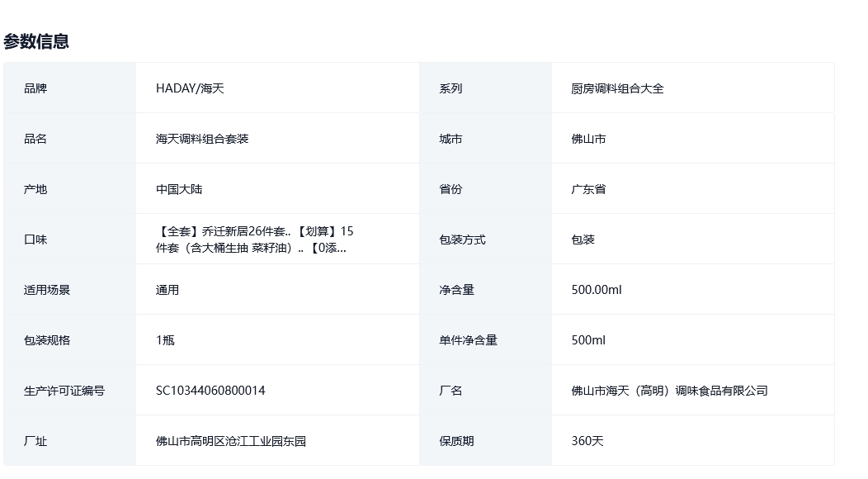Select the 厂址 label cell
Screen dimensions: 868x479
tap(70, 441)
